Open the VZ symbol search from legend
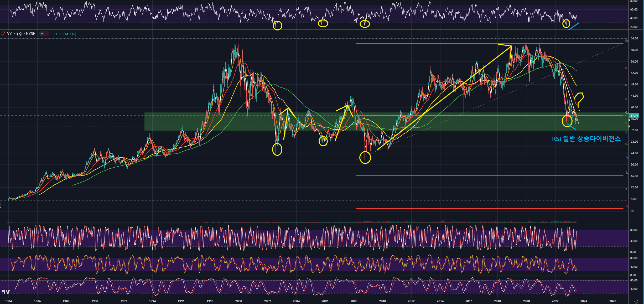644x304 pixels. point(9,34)
